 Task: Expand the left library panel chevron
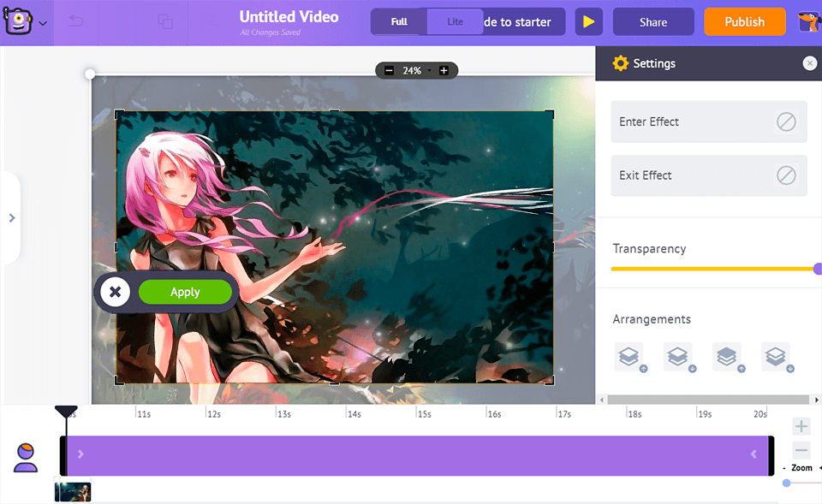click(x=11, y=217)
